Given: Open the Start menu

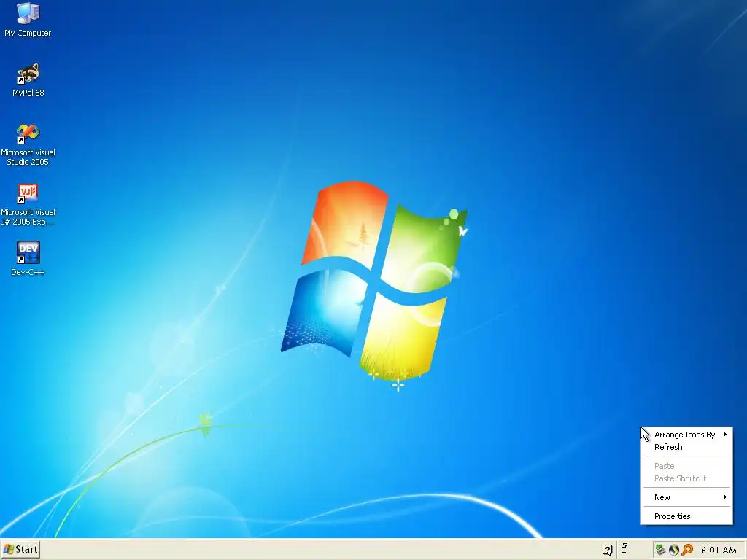Looking at the screenshot, I should click(20, 550).
